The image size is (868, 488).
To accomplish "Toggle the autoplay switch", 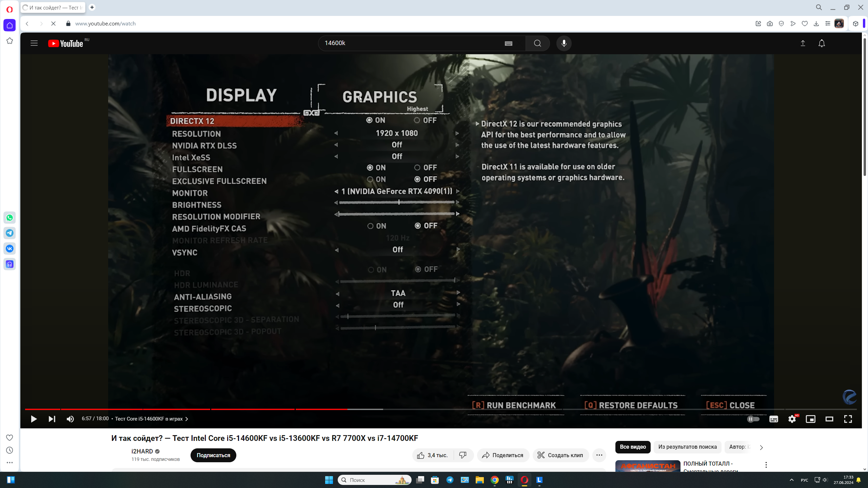I will [x=753, y=419].
